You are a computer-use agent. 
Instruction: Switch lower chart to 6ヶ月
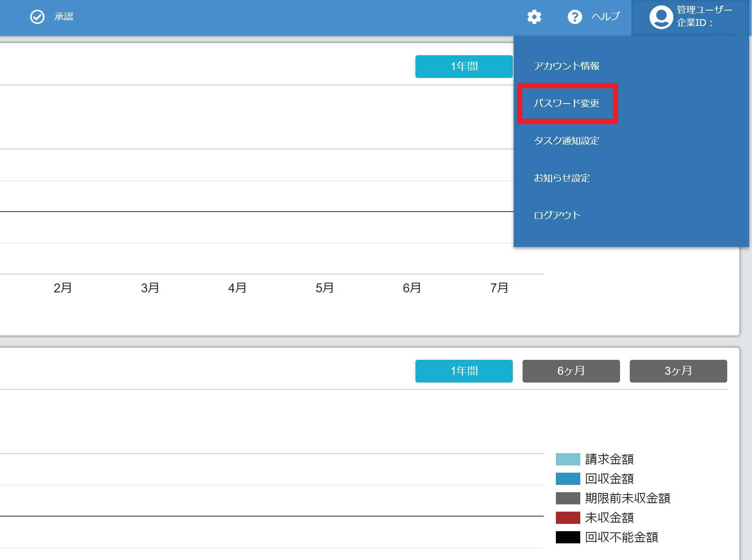(571, 371)
